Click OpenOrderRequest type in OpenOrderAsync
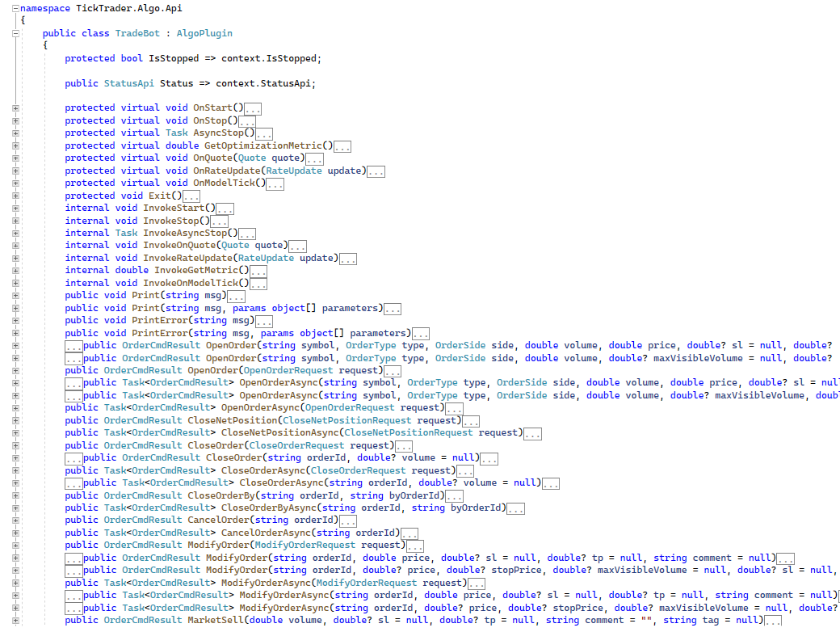 click(350, 408)
